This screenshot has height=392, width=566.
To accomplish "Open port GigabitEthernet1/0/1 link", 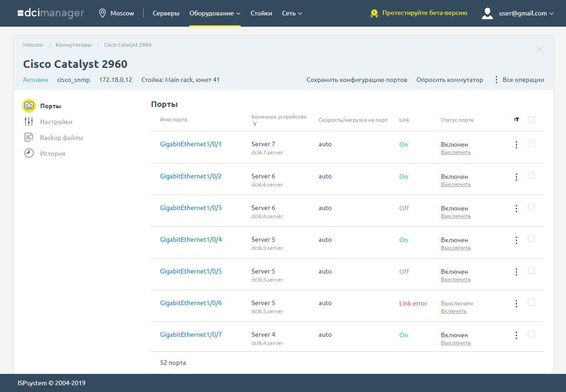I will click(x=191, y=144).
